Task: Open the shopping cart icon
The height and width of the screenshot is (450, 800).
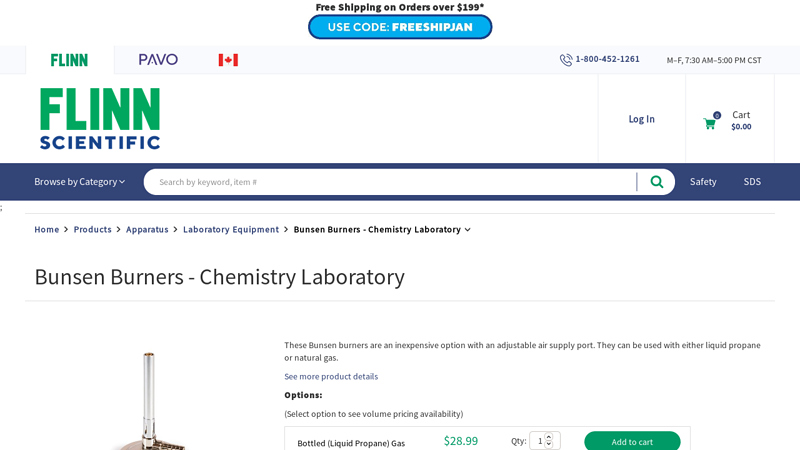Action: (x=710, y=123)
